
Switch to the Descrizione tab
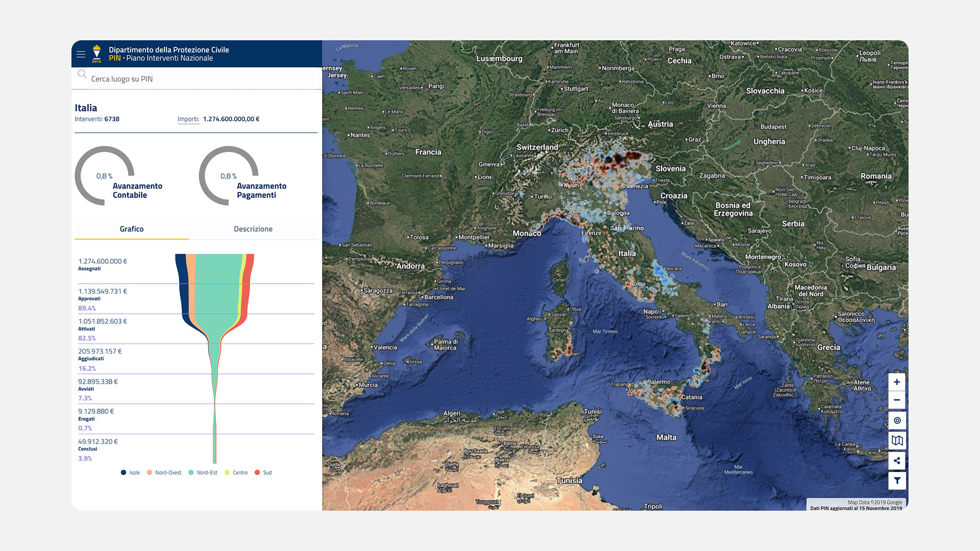pos(253,229)
